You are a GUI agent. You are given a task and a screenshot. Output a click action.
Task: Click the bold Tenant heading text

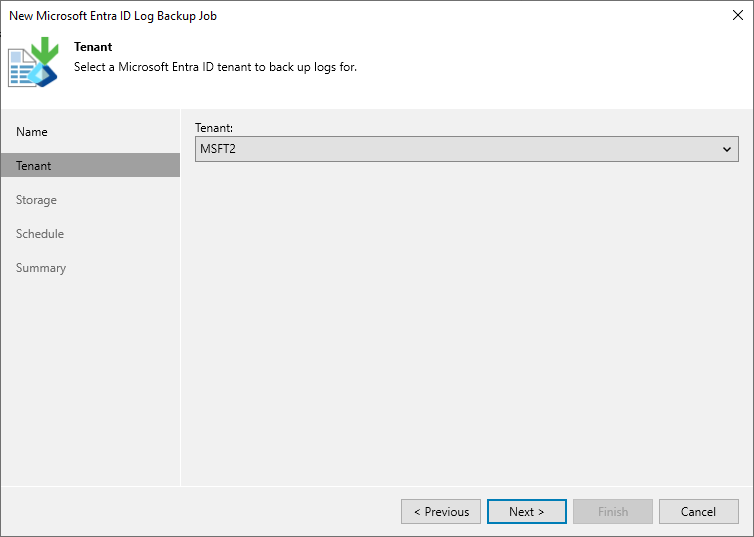pyautogui.click(x=93, y=47)
